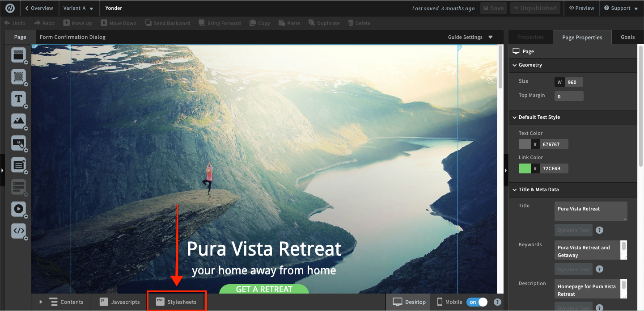Open the Guide Settings dropdown
Image resolution: width=644 pixels, height=311 pixels.
(x=470, y=38)
